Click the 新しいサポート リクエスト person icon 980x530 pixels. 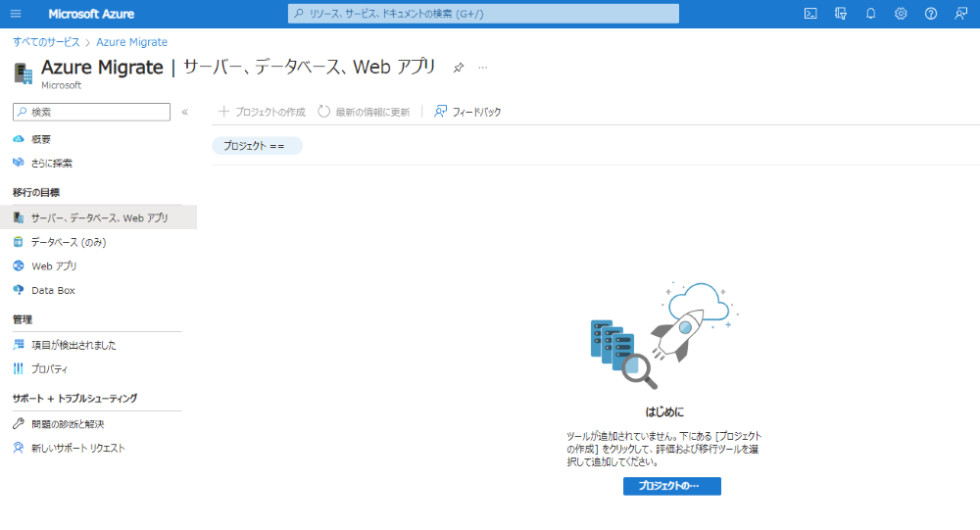(19, 448)
